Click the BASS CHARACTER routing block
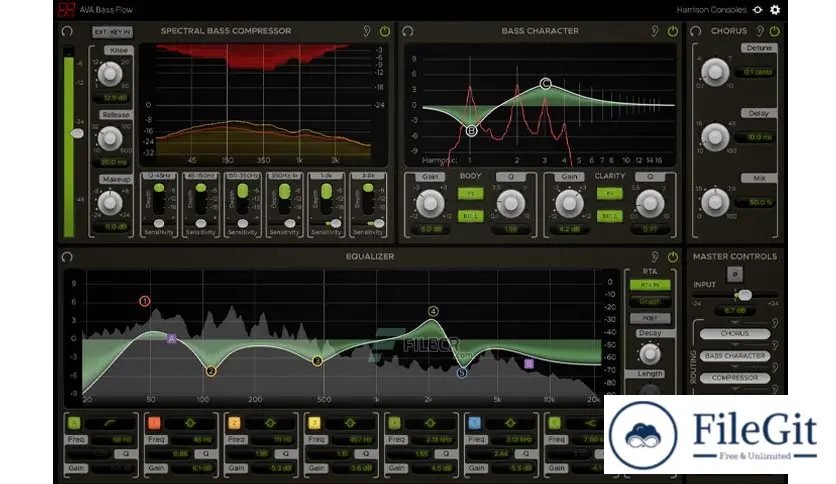Screen dimensions: 836x484 [x=735, y=356]
